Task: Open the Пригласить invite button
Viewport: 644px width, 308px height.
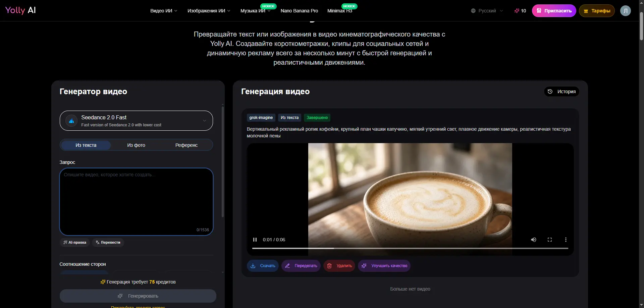Action: tap(554, 11)
